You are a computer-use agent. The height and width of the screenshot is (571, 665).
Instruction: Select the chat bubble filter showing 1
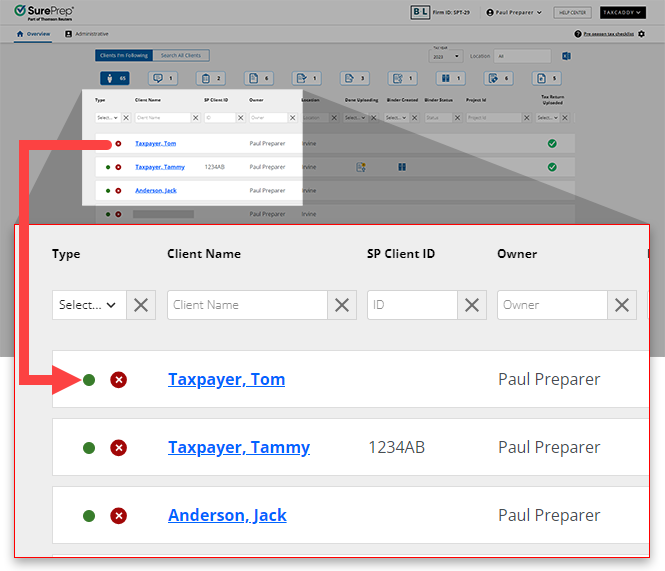(163, 78)
